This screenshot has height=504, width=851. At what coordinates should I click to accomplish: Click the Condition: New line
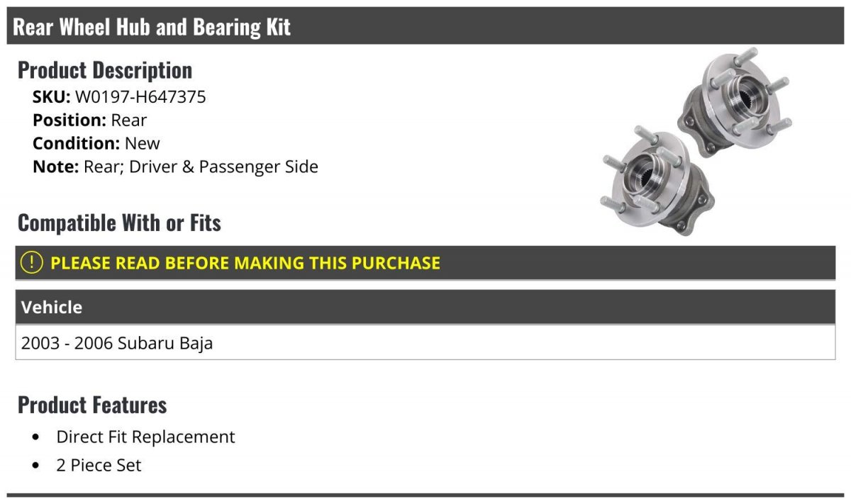click(x=96, y=143)
